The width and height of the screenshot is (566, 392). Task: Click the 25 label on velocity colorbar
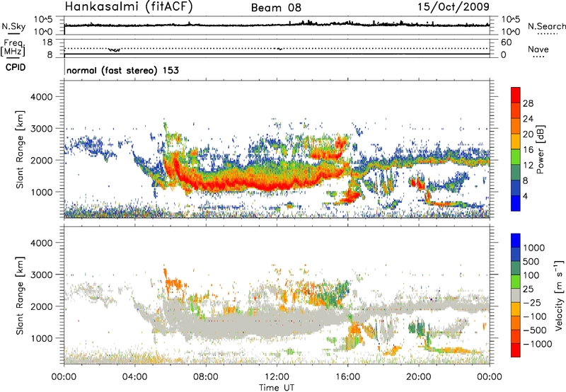(529, 289)
